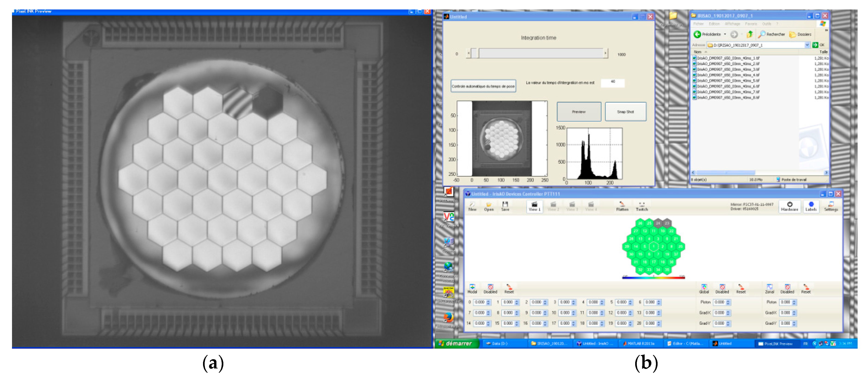This screenshot has height=380, width=868.
Task: Open the Précédente history dropdown arrow
Action: point(725,34)
